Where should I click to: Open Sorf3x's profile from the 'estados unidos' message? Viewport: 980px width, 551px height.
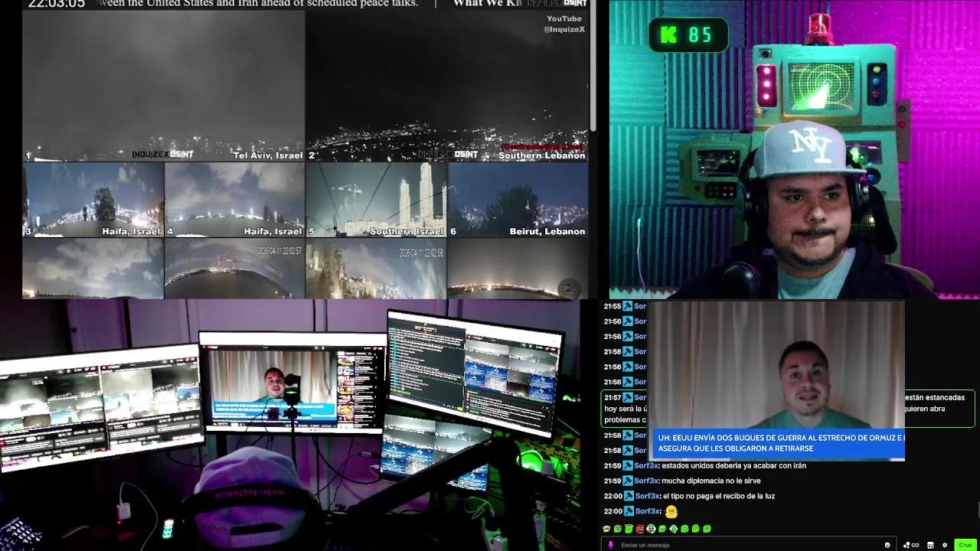[646, 465]
